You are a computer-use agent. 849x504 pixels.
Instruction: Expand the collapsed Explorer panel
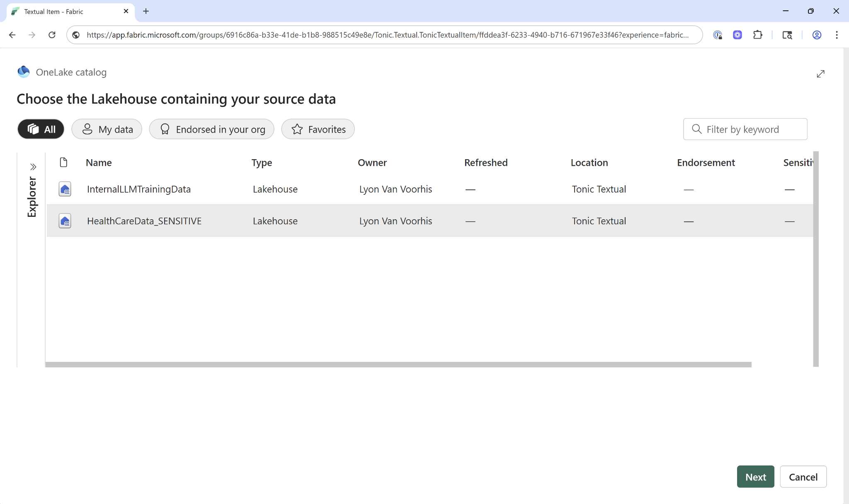33,166
